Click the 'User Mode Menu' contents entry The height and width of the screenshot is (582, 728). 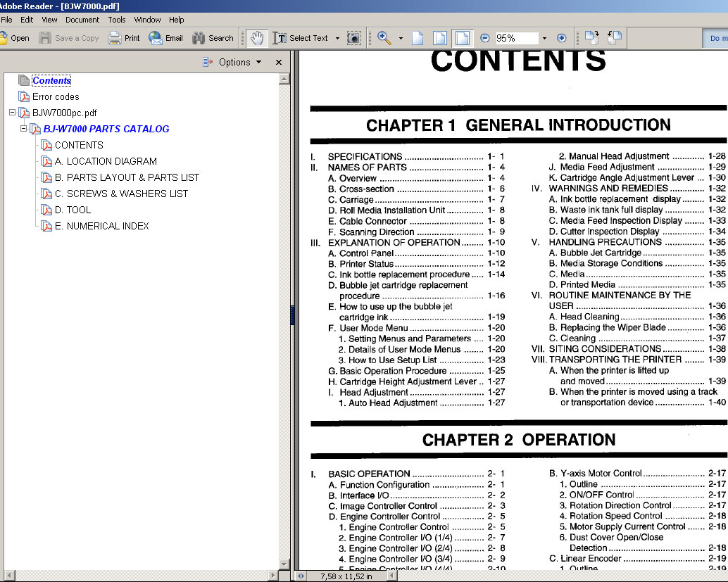pyautogui.click(x=374, y=328)
